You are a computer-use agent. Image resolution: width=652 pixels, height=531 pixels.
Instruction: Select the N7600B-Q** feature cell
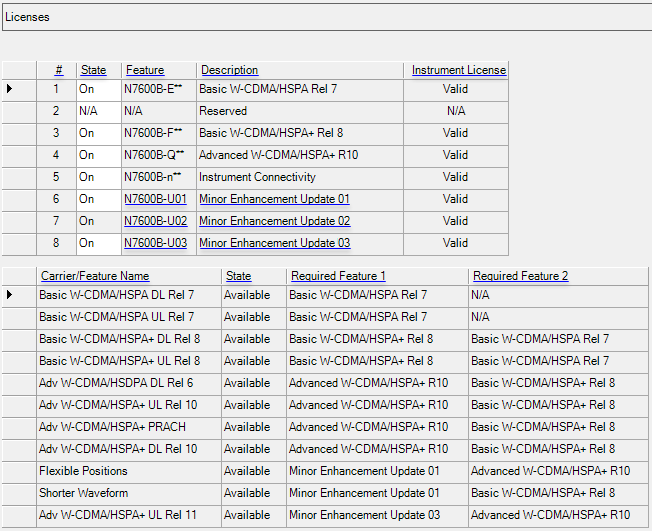tap(158, 156)
